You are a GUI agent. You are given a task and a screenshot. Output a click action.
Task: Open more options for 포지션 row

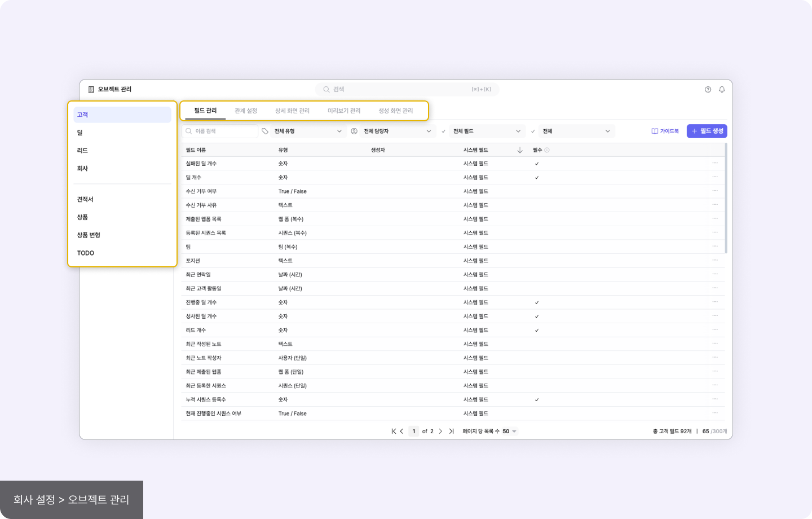point(714,261)
